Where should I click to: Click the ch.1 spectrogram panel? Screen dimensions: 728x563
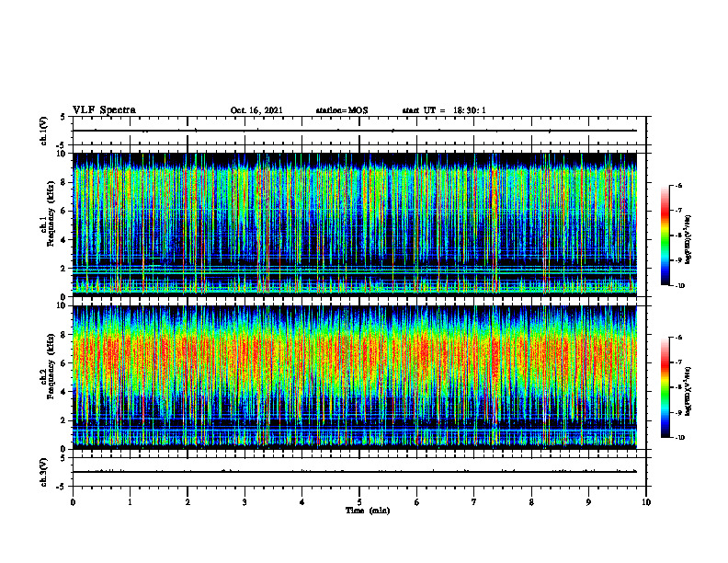tap(355, 224)
